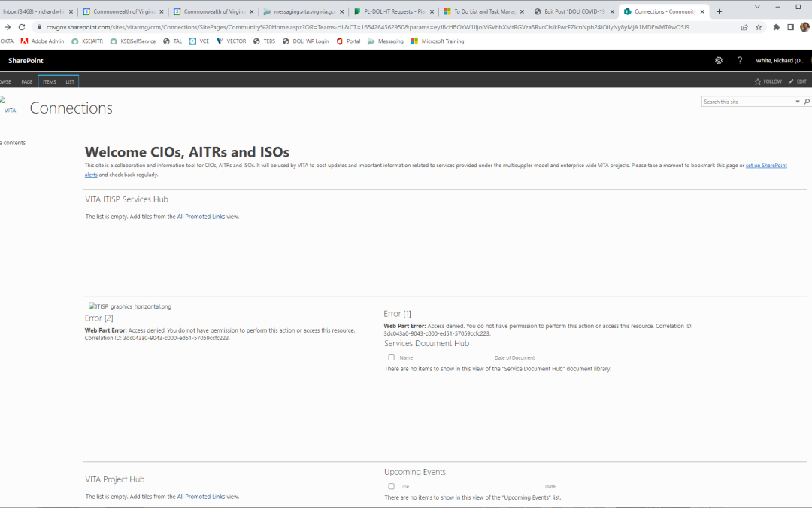Viewport: 812px width, 508px height.
Task: Expand search scope dropdown arrow
Action: 798,102
